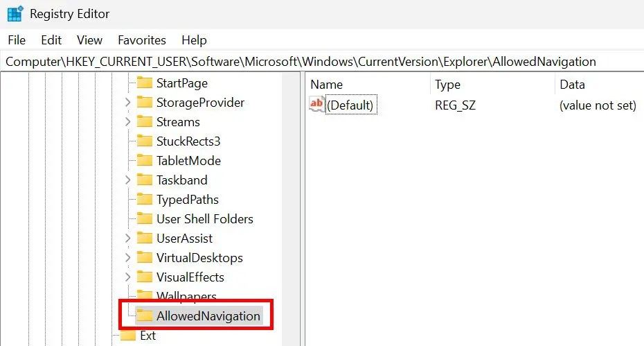Expand the Taskband key

tap(127, 180)
